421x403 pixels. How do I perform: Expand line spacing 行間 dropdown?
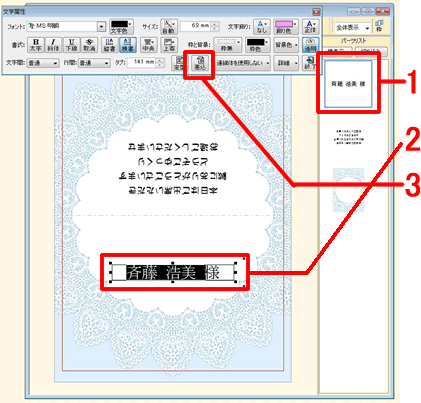point(94,63)
